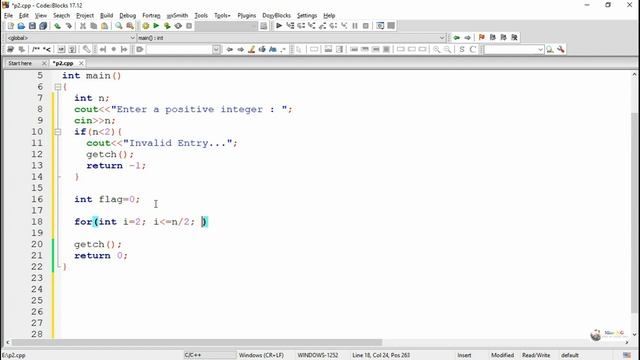Click the green Run arrow icon
Viewport: 640px width, 360px height.
click(156, 26)
